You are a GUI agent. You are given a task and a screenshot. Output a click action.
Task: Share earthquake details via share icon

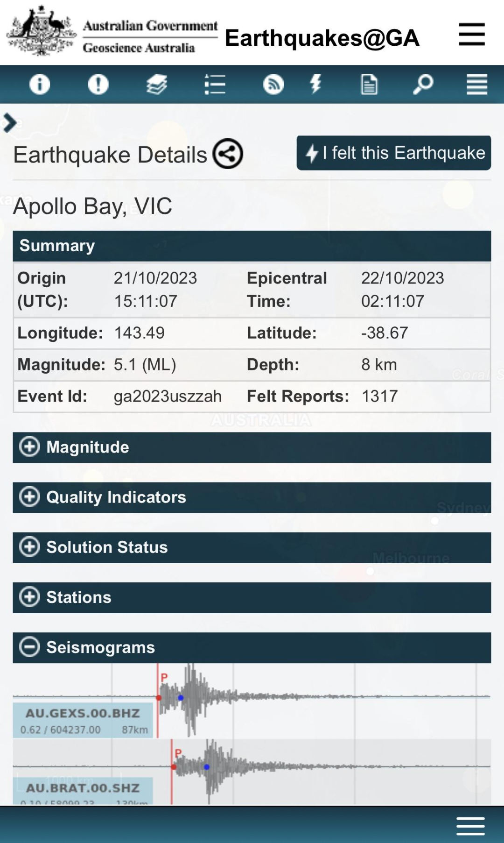click(228, 154)
